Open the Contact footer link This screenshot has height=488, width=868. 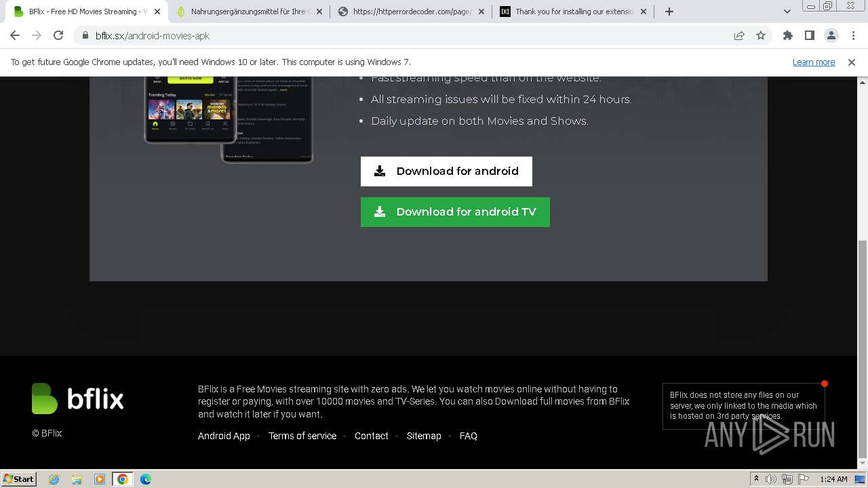372,436
